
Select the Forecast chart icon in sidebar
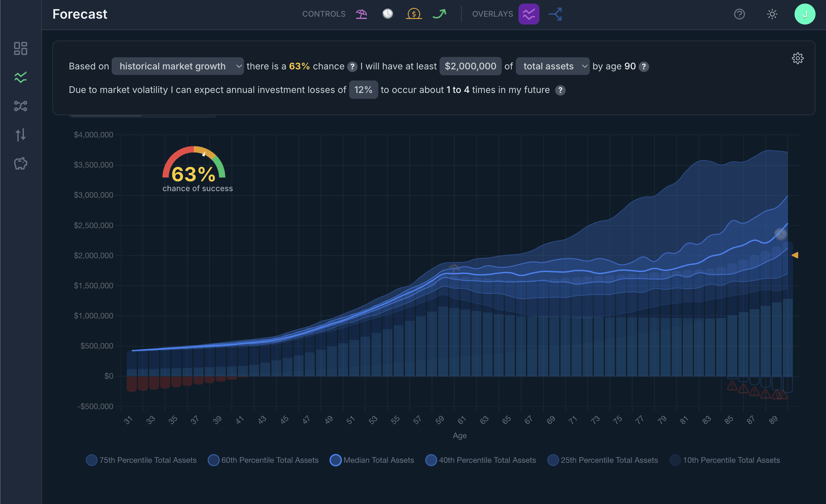[x=20, y=77]
